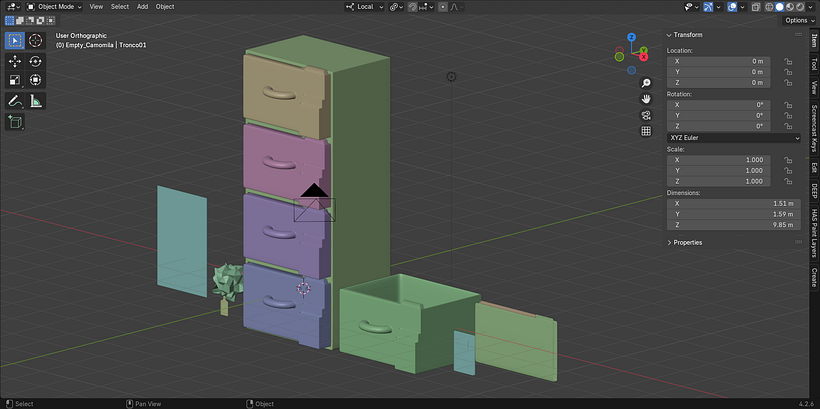The height and width of the screenshot is (409, 820).
Task: Switch to wireframe viewport shading
Action: 769,7
